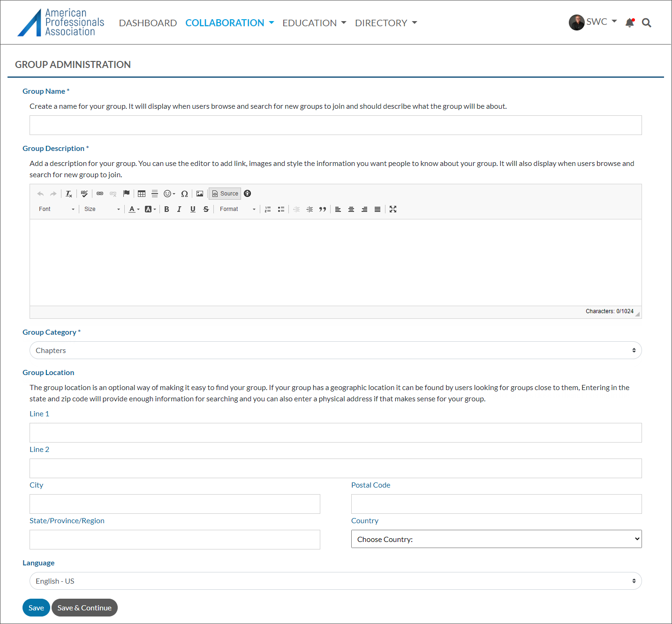Open the Language English - US dropdown
Screen dimensions: 672x624
point(336,581)
